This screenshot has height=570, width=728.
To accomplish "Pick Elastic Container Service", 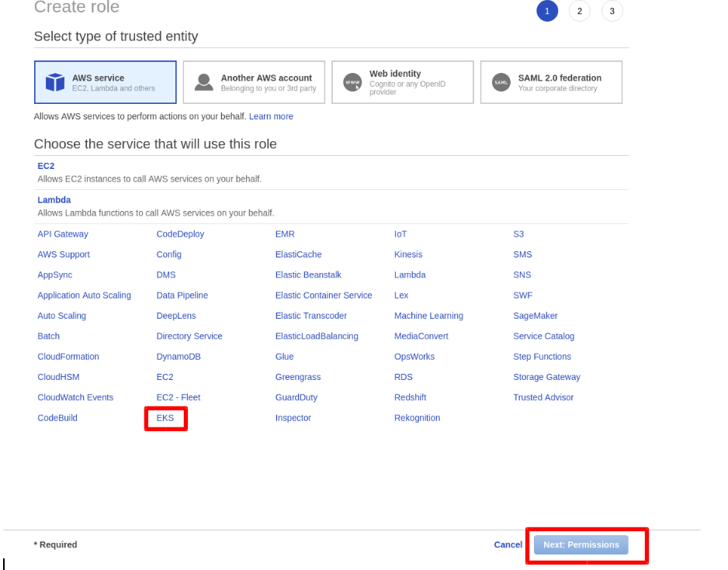I will pyautogui.click(x=324, y=295).
